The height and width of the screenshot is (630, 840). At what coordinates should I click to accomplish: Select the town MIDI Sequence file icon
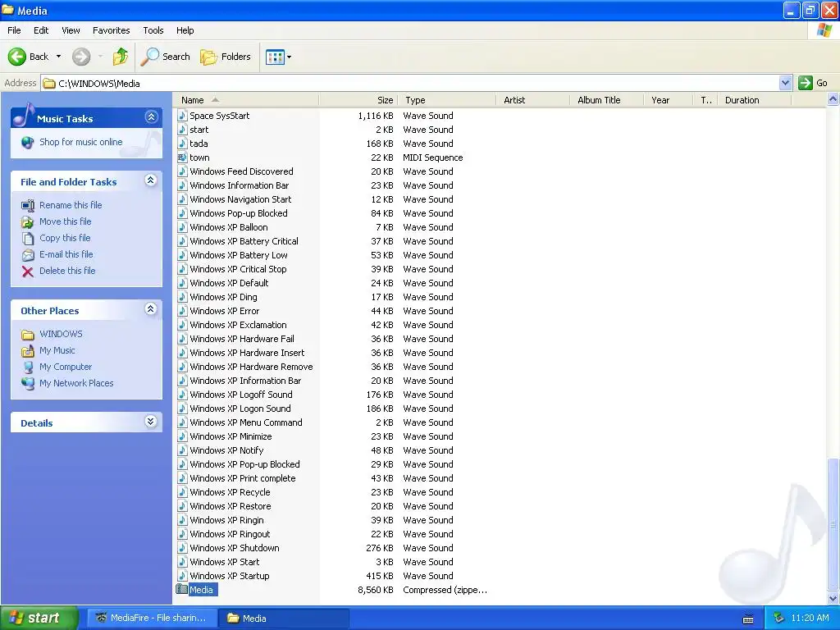(x=182, y=157)
